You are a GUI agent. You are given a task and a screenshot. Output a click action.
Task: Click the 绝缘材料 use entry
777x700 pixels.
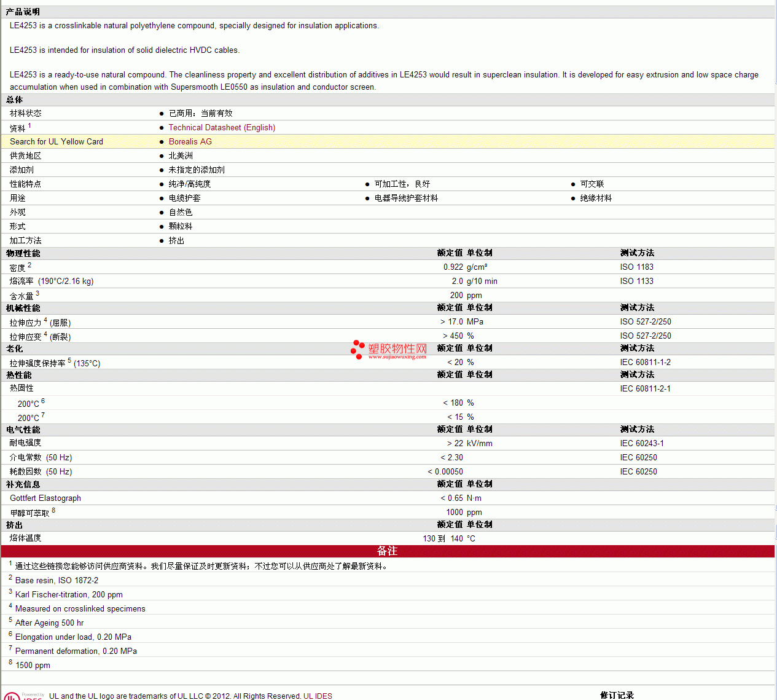coord(596,199)
